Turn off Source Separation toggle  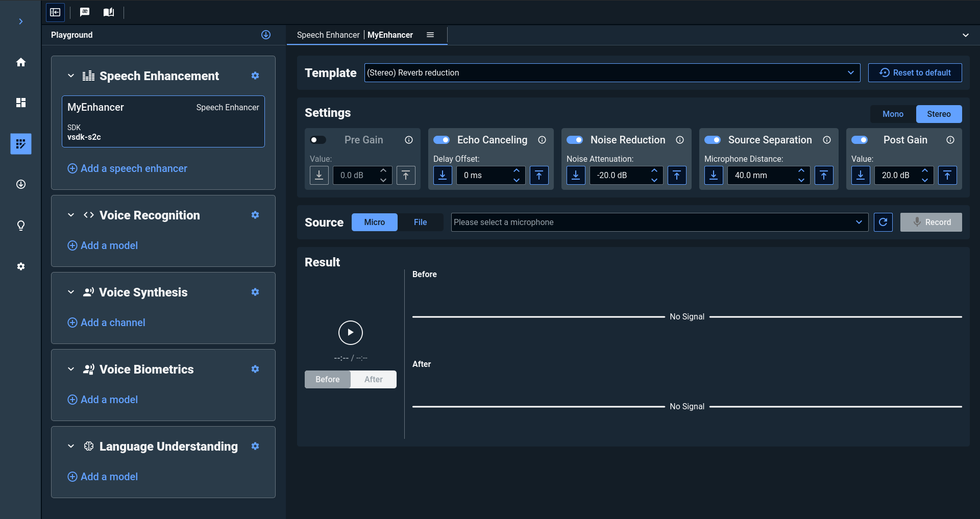point(713,140)
